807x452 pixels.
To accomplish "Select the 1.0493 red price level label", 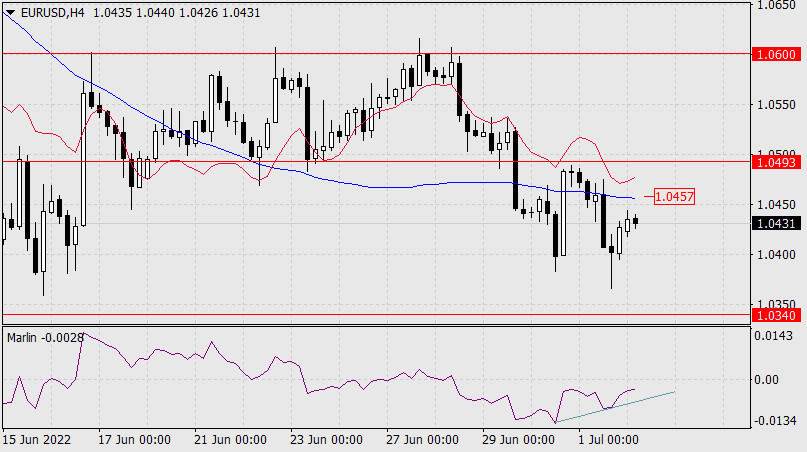I will point(777,163).
